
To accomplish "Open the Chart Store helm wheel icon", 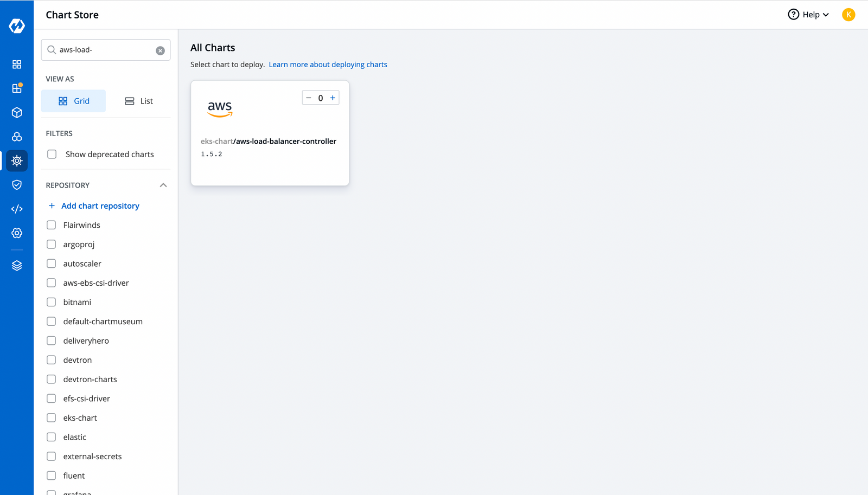I will pyautogui.click(x=17, y=160).
